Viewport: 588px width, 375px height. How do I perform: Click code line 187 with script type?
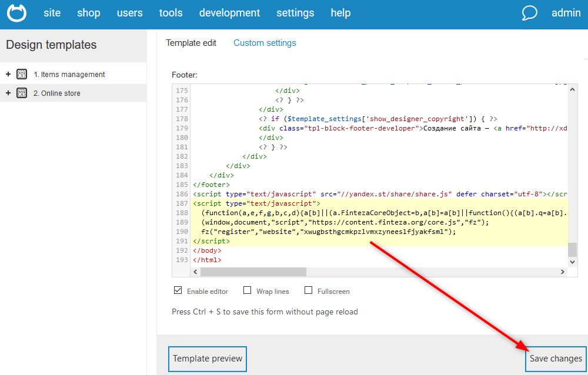(257, 203)
